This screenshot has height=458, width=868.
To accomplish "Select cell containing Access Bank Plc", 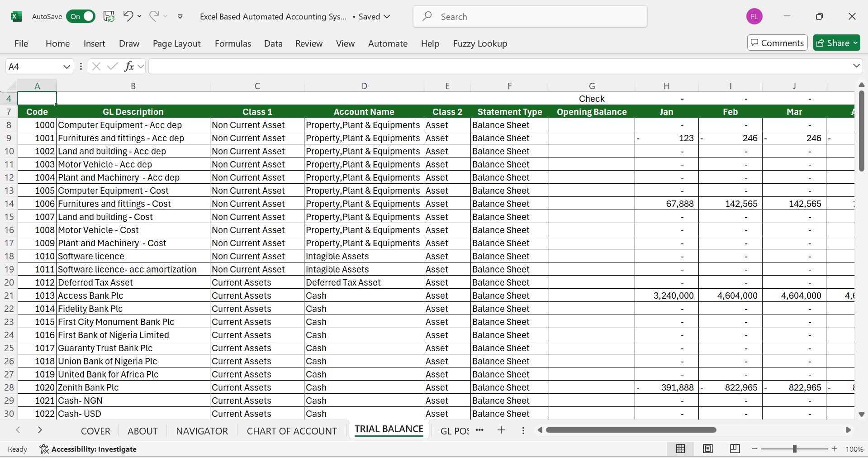I will click(133, 296).
